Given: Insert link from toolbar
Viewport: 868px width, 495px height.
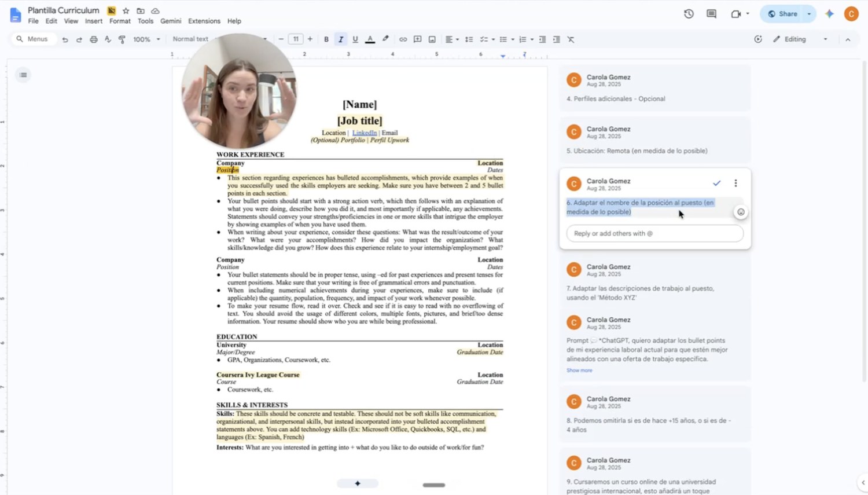Looking at the screenshot, I should click(403, 39).
